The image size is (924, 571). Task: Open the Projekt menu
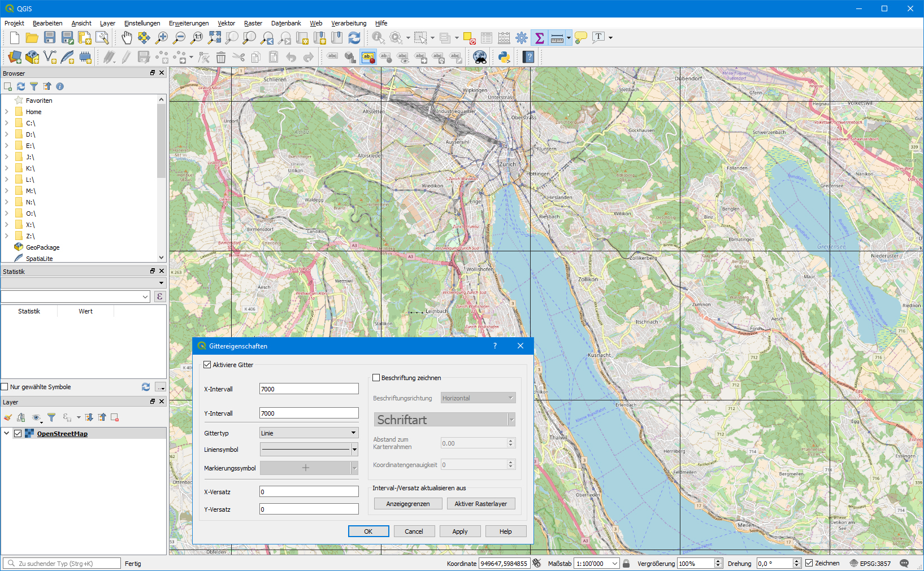point(14,23)
